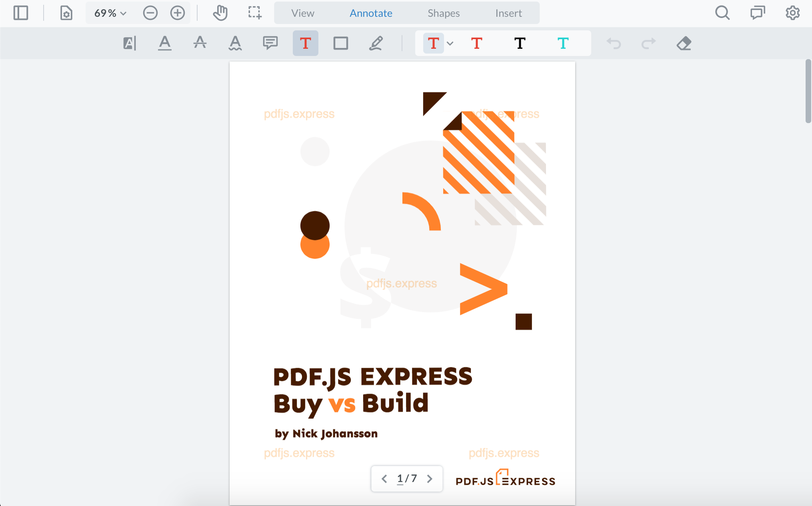812x506 pixels.
Task: Open the 69% zoom level dropdown
Action: pyautogui.click(x=110, y=13)
